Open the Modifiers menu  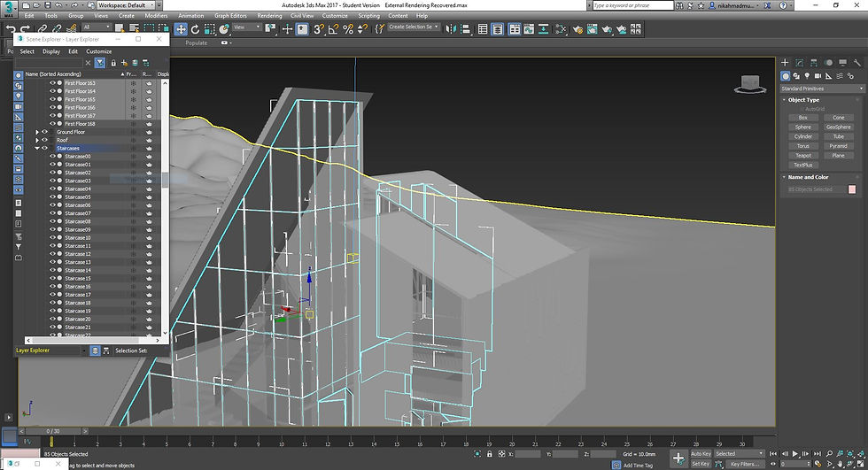156,15
